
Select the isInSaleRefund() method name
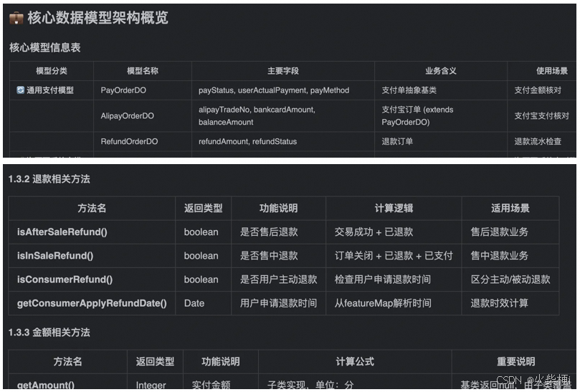click(55, 256)
